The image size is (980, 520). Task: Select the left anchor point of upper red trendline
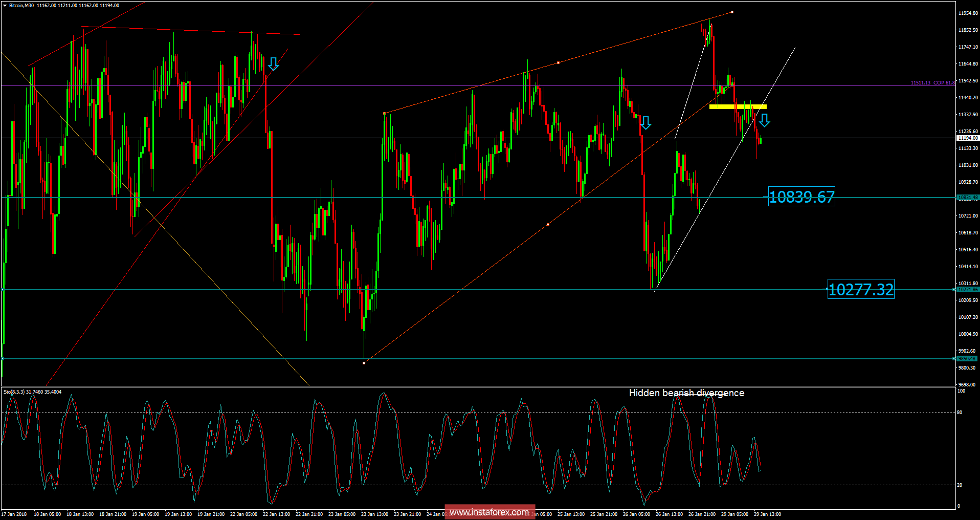point(384,113)
